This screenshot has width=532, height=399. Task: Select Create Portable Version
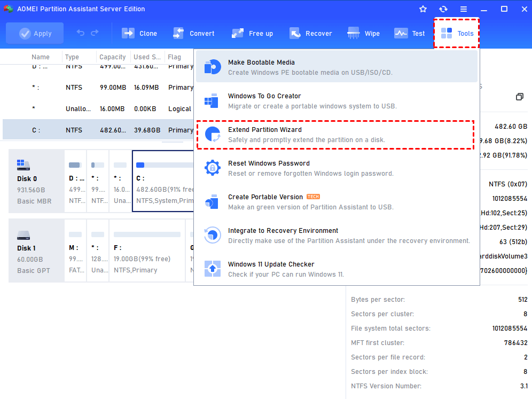(x=337, y=202)
